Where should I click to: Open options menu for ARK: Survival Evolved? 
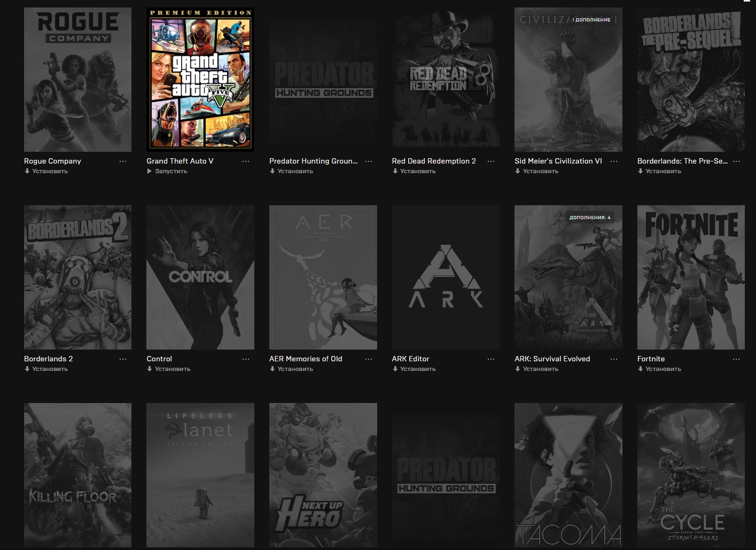tap(614, 359)
